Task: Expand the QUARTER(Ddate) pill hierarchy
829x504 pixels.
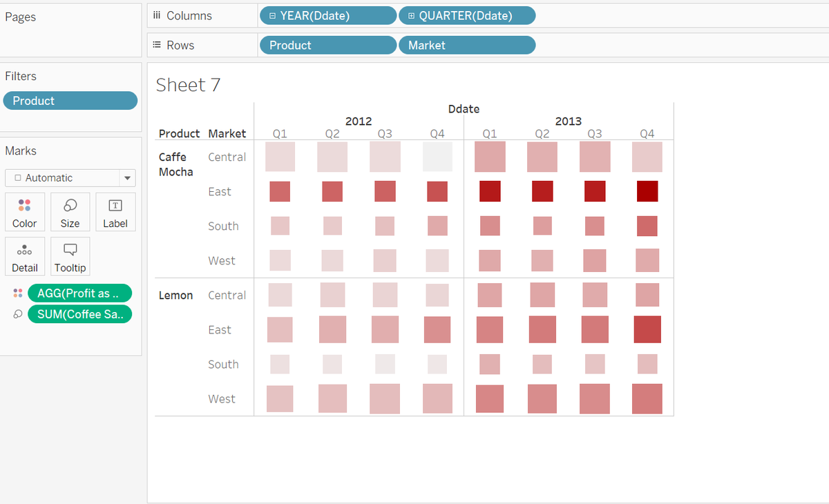Action: 412,15
